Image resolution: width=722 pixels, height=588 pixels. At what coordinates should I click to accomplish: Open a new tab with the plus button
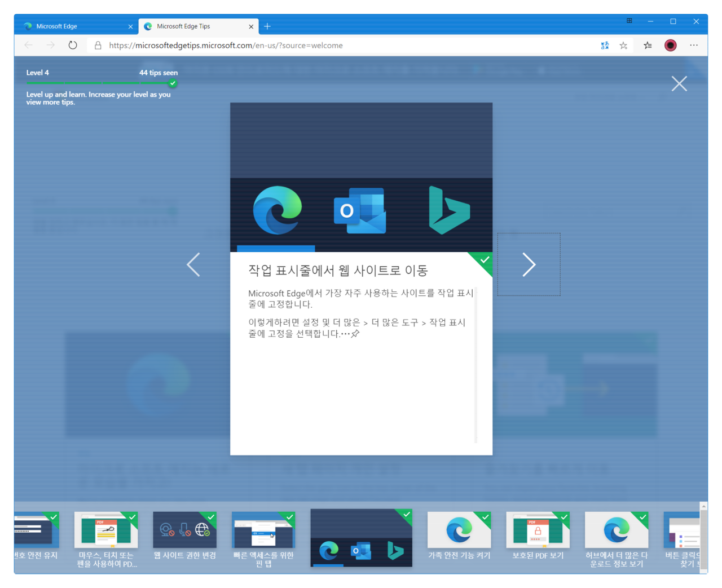pos(267,26)
